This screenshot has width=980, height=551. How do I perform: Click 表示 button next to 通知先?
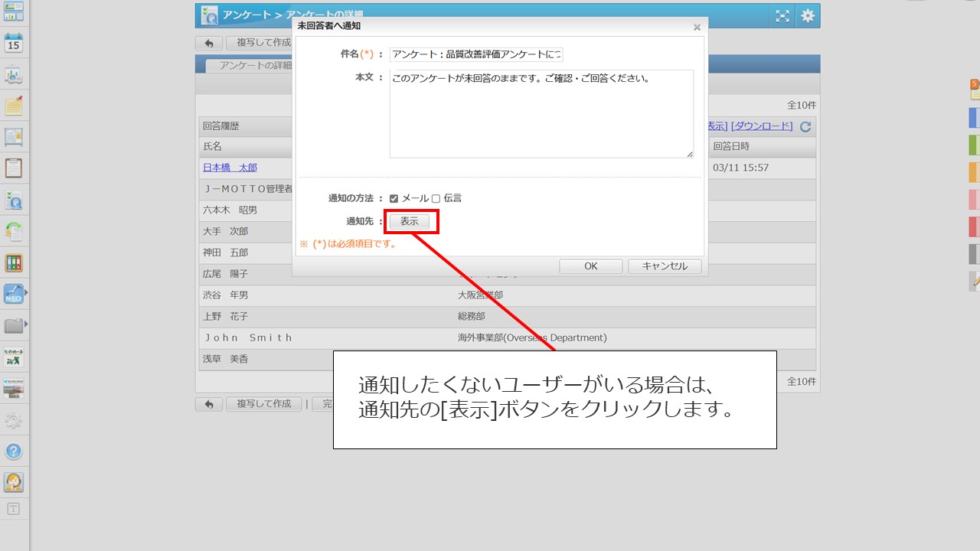pyautogui.click(x=410, y=221)
